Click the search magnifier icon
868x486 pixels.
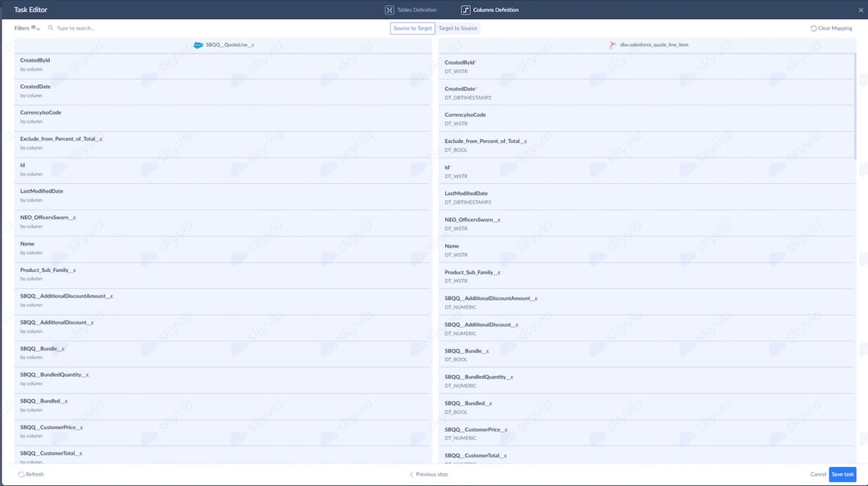[51, 28]
